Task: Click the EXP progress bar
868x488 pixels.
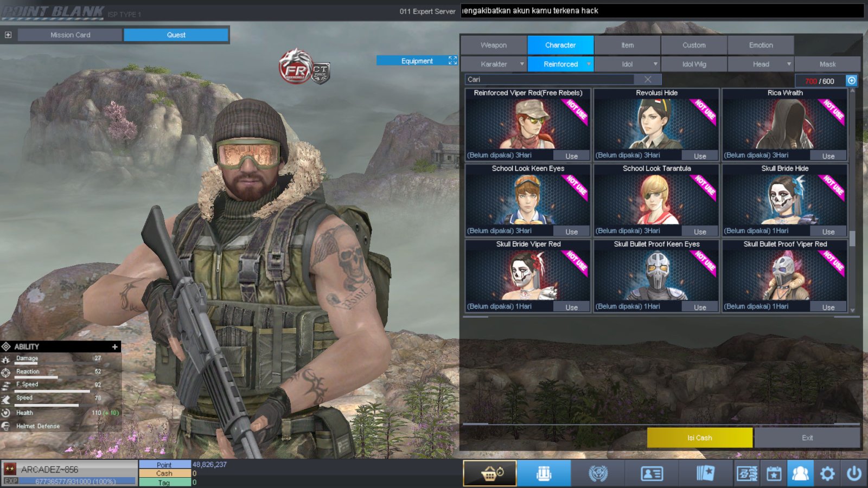Action: 76,481
